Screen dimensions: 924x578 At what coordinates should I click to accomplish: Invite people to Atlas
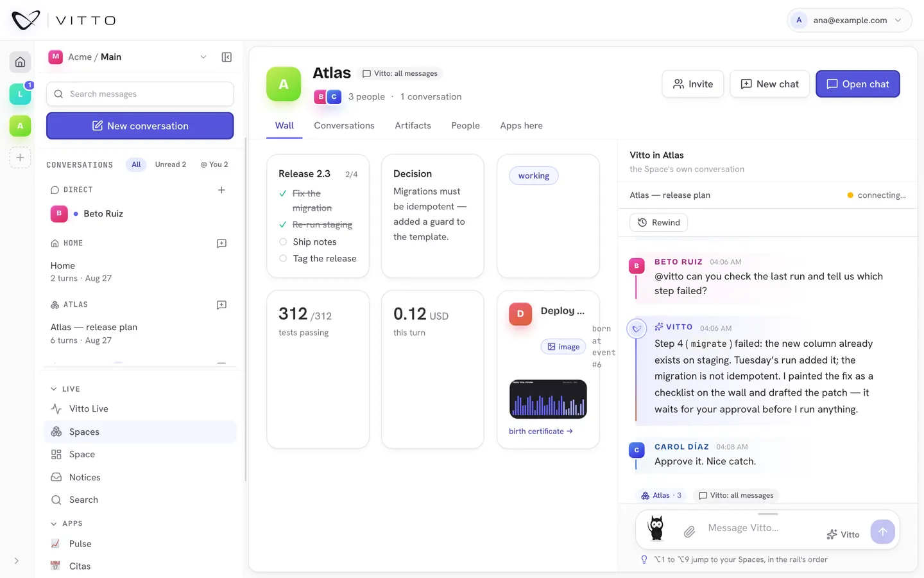[x=693, y=84]
